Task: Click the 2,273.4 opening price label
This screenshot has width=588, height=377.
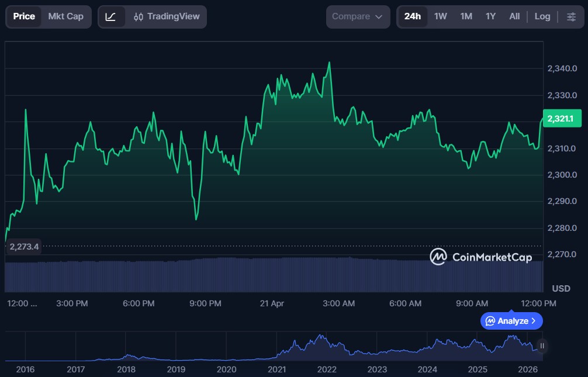Action: [24, 247]
